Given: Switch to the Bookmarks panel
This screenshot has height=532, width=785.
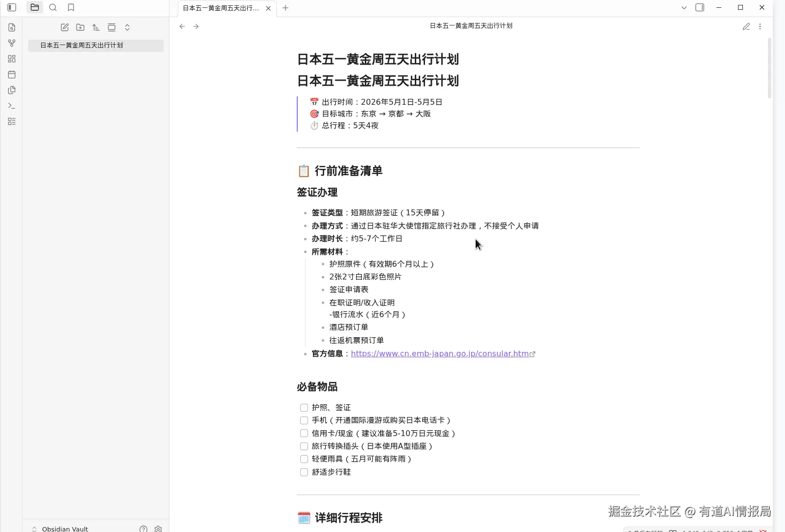Looking at the screenshot, I should (71, 7).
